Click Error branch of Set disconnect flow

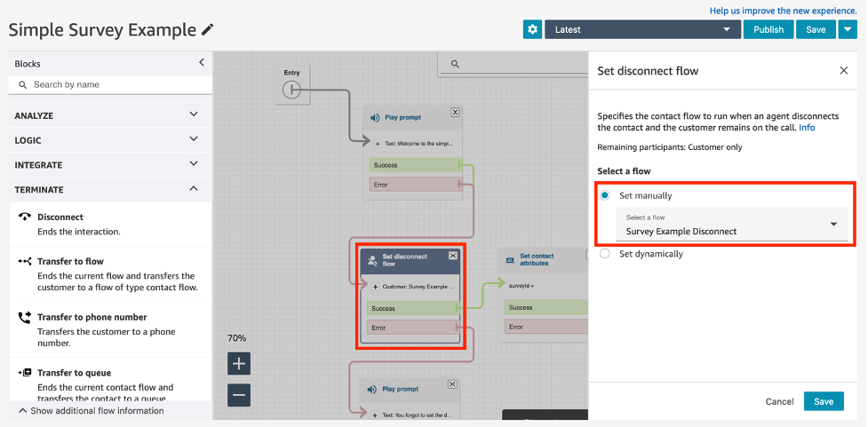click(x=412, y=328)
